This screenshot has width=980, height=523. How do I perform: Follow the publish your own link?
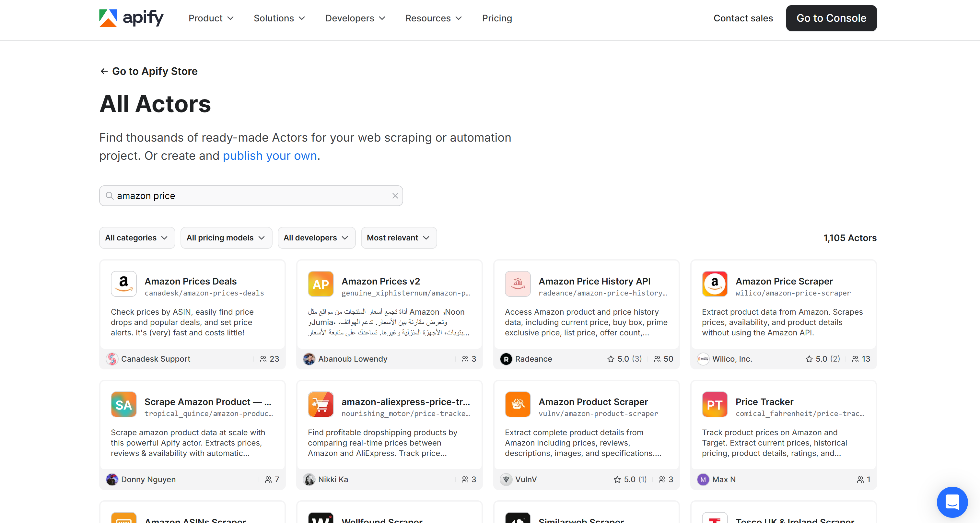[x=270, y=156]
